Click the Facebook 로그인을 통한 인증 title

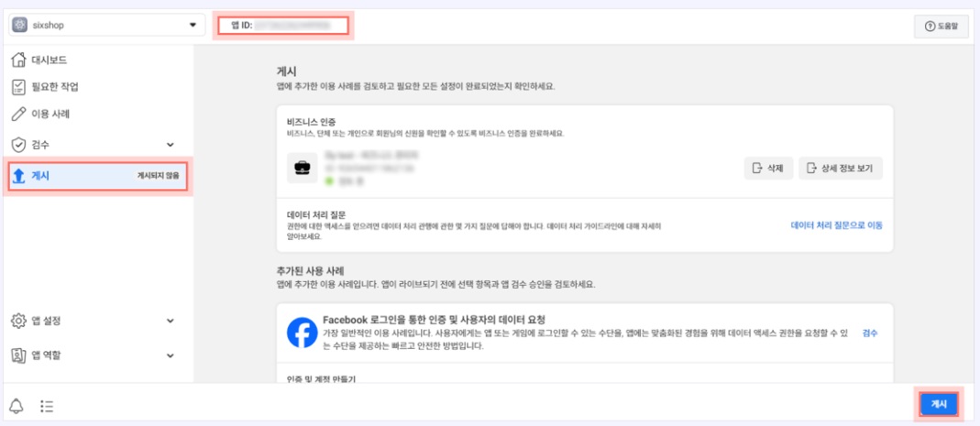(435, 319)
